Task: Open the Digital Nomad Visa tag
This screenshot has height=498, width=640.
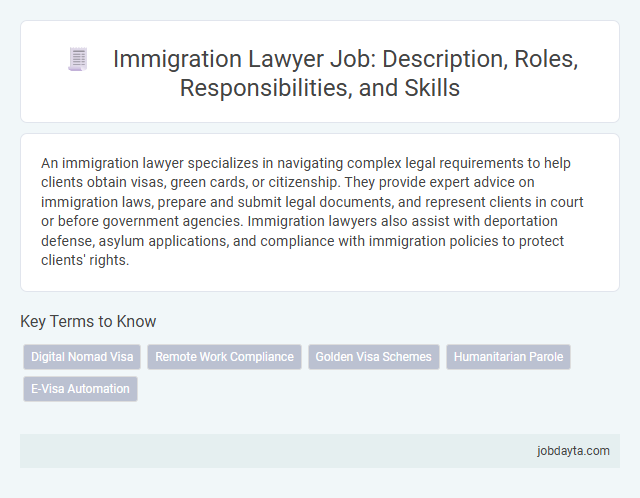Action: pyautogui.click(x=82, y=357)
